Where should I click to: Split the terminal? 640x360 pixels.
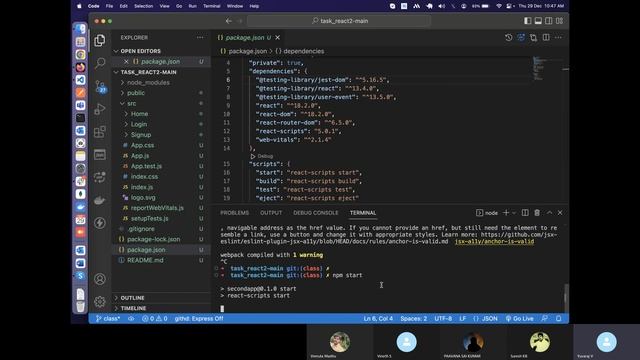click(525, 213)
